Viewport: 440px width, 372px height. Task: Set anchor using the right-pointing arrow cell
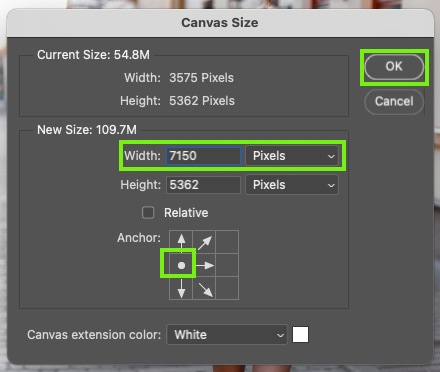click(x=204, y=265)
